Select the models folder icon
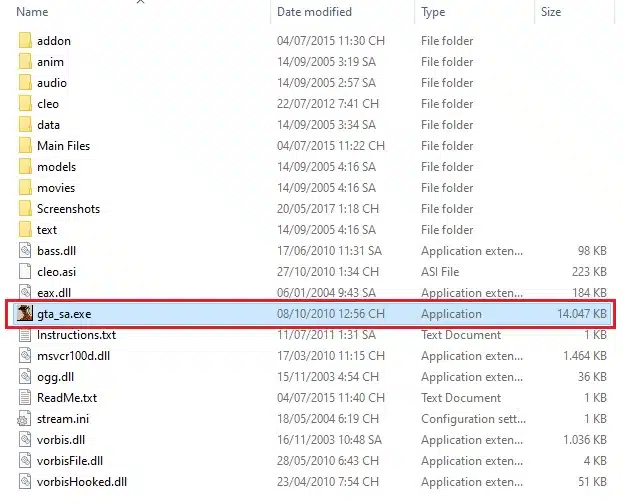Image resolution: width=623 pixels, height=504 pixels. pos(25,167)
